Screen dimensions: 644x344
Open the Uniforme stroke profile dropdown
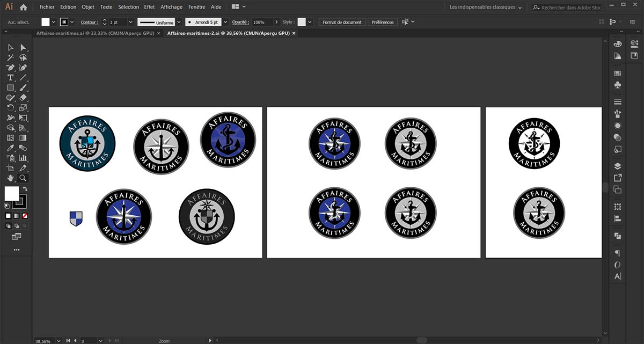[180, 22]
